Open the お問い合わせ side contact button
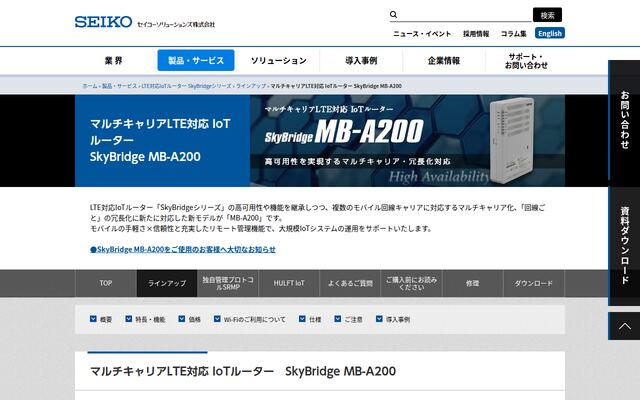Screen dimensions: 640x400 (x=624, y=120)
